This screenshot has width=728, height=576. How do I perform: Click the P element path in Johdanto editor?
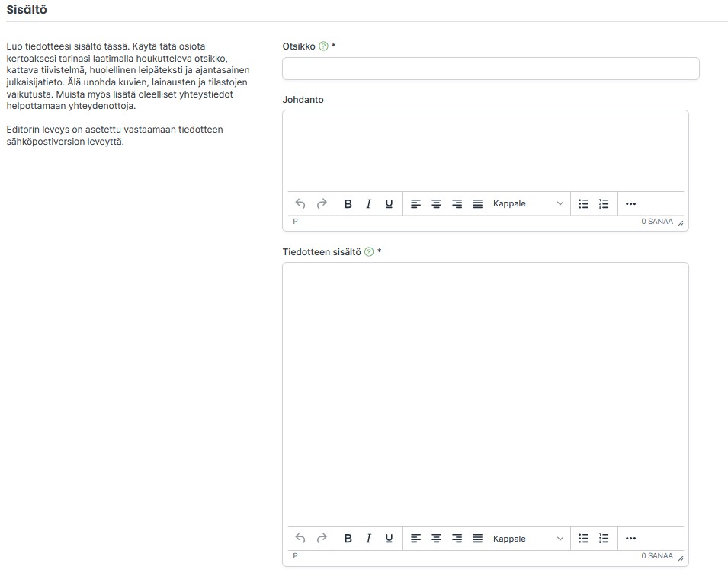pyautogui.click(x=295, y=222)
